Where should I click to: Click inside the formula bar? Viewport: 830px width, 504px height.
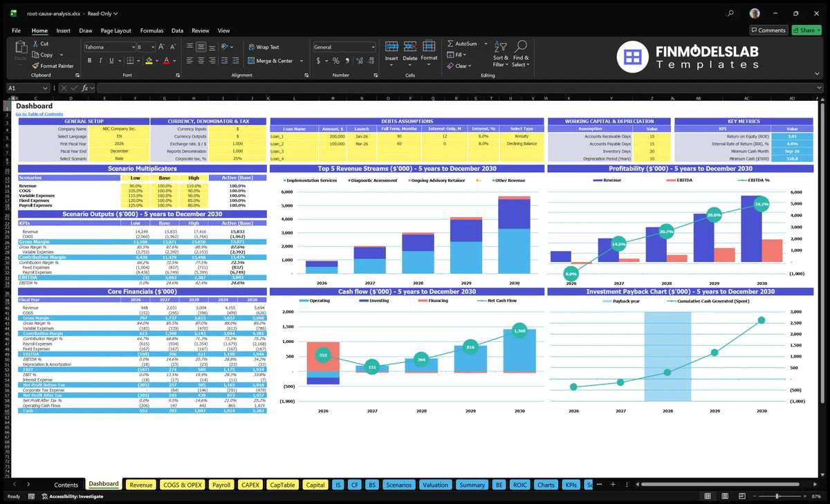[x=459, y=88]
